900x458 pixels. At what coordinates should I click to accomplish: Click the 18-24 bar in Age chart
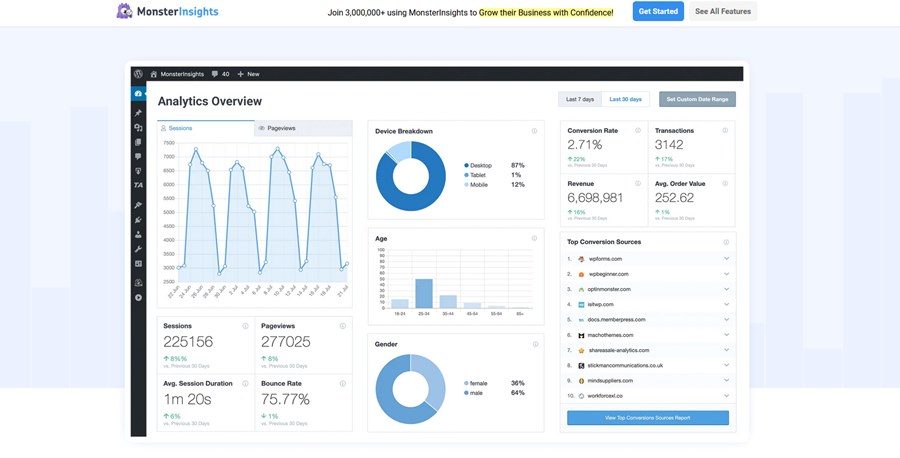(x=399, y=304)
